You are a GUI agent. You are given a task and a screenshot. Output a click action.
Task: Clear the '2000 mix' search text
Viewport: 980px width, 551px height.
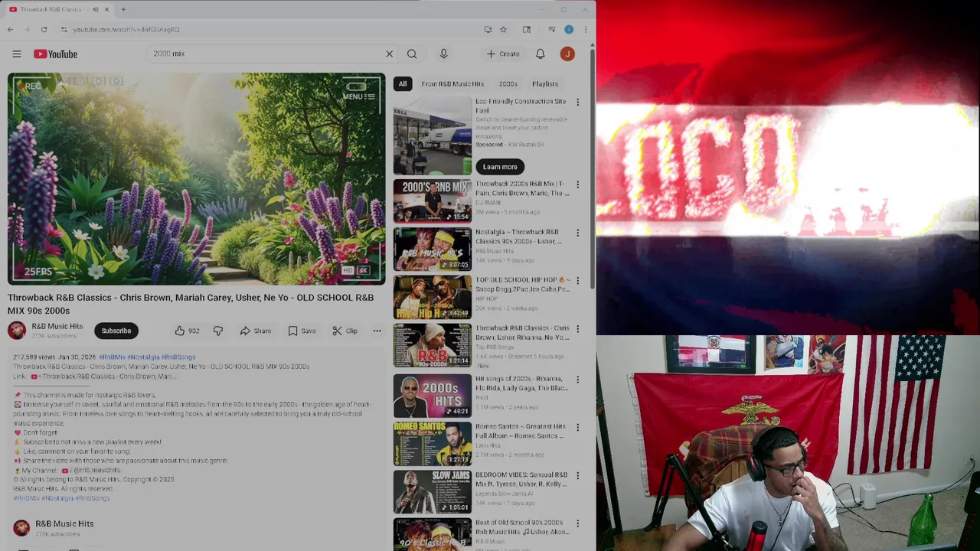coord(389,54)
